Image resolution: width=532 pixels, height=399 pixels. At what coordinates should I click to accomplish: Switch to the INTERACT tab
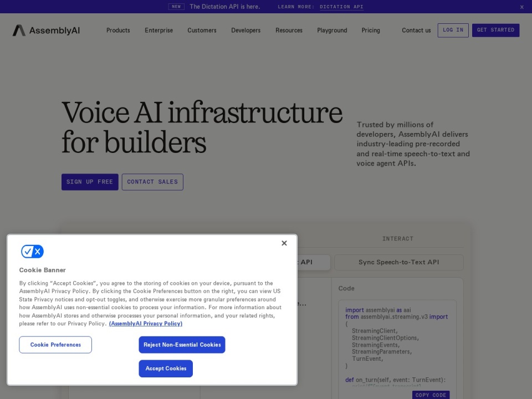398,238
